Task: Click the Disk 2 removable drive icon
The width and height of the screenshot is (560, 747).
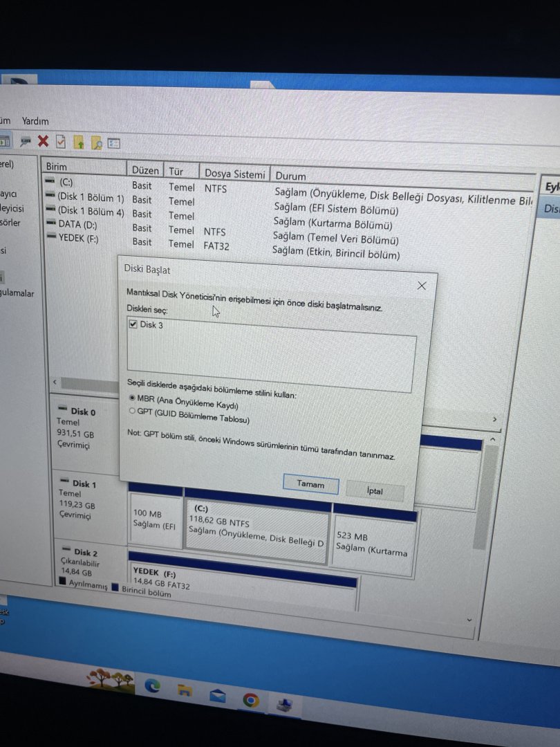Action: (x=66, y=550)
